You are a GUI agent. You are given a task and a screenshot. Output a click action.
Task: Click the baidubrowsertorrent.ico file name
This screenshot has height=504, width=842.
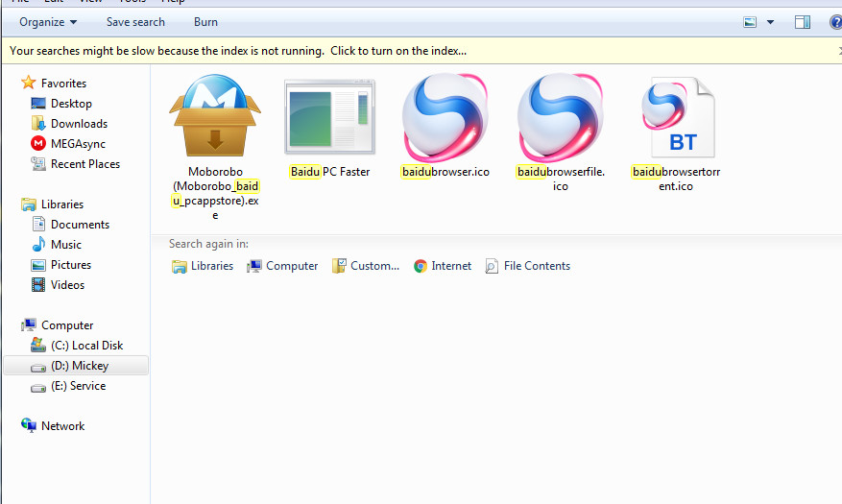pos(676,179)
